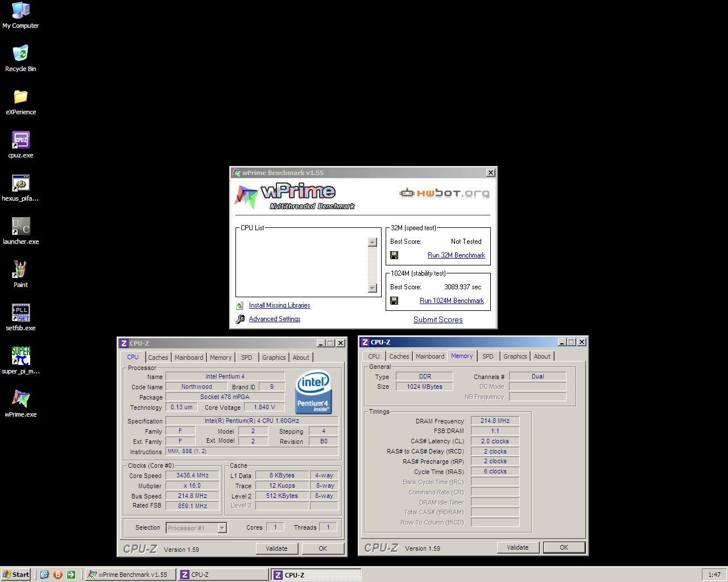Viewport: 728px width, 582px height.
Task: Open About tab in left CPU-Z window
Action: pos(301,357)
